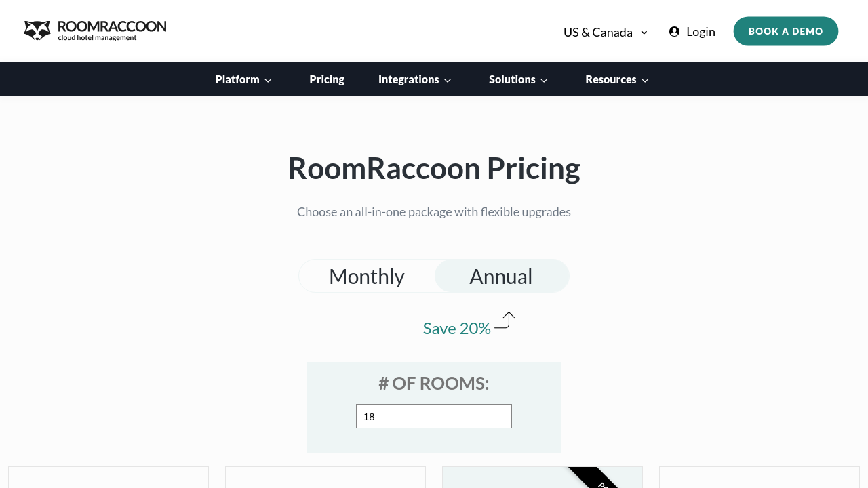Screen dimensions: 868x488
Task: Click the Book a Demo button
Action: [x=786, y=31]
